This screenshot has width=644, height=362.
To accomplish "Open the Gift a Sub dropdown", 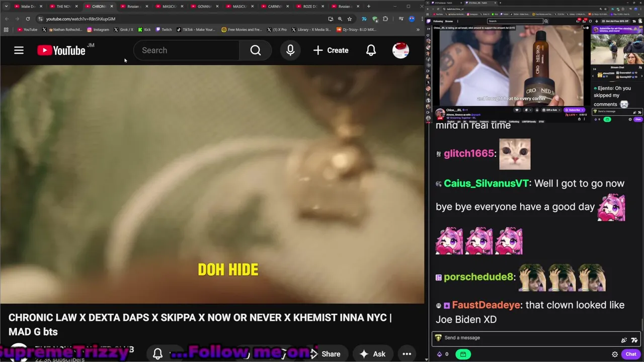I will pos(551,110).
